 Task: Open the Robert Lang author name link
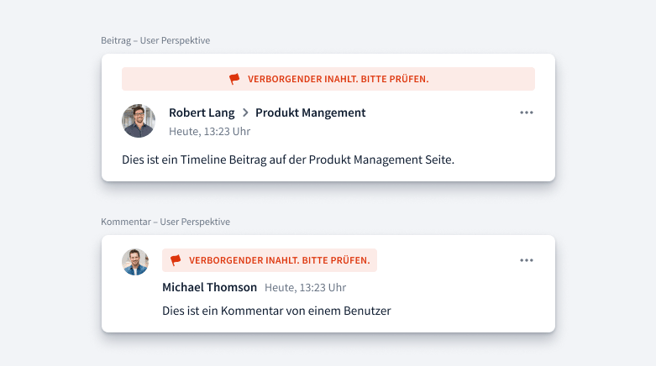(202, 113)
